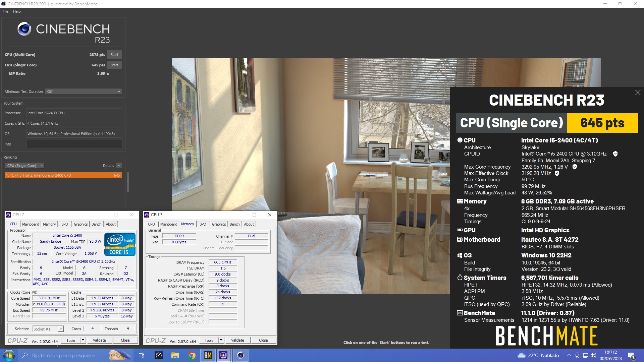Open BenchMate from the taskbar
The image size is (644, 362).
pos(208,355)
